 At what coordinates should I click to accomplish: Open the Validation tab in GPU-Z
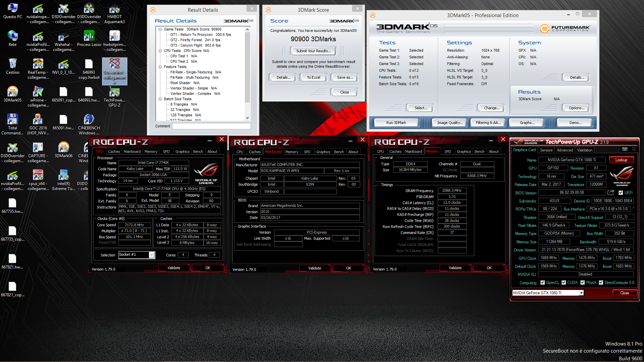(x=585, y=150)
